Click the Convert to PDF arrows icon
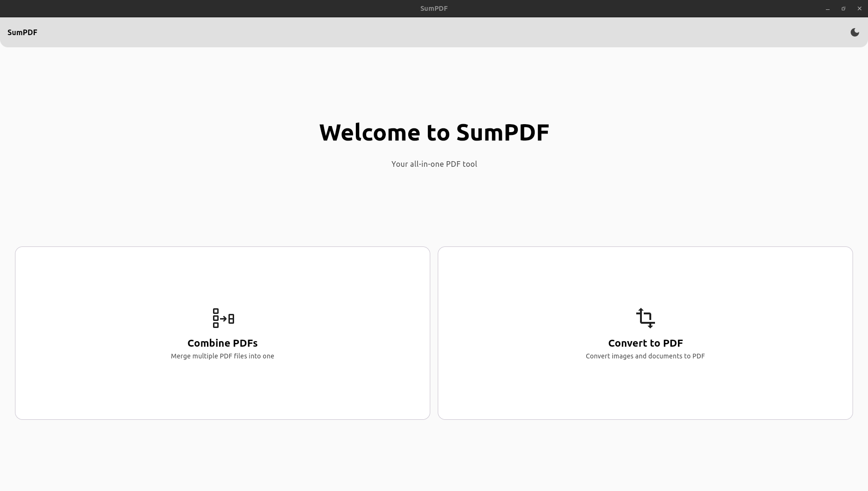The width and height of the screenshot is (868, 491). [x=645, y=318]
